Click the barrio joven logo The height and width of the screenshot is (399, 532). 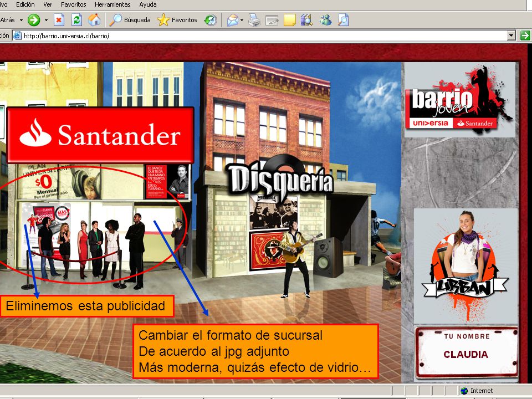(459, 100)
